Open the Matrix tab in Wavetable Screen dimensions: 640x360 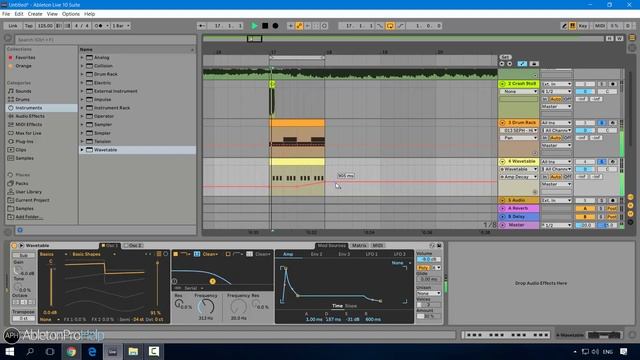tap(359, 245)
